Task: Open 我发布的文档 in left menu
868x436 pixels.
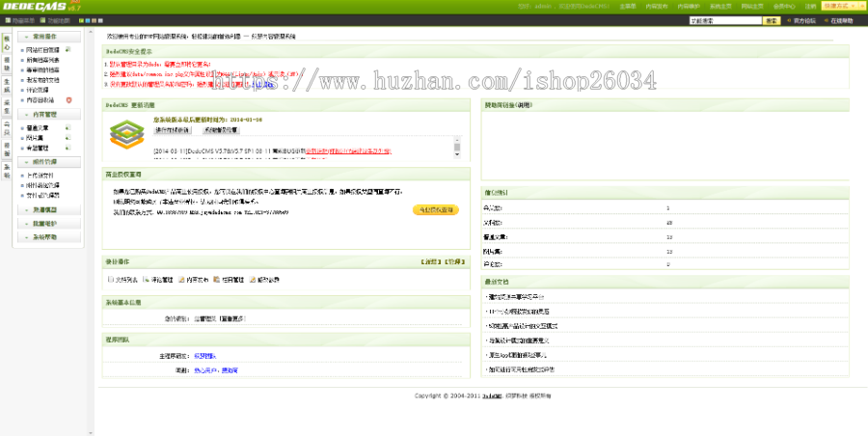Action: pos(42,80)
